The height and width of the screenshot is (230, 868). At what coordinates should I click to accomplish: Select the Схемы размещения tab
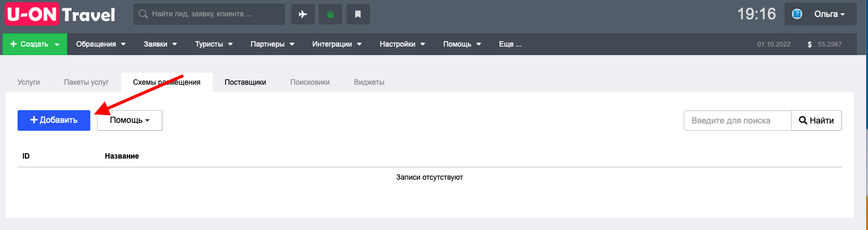point(167,82)
